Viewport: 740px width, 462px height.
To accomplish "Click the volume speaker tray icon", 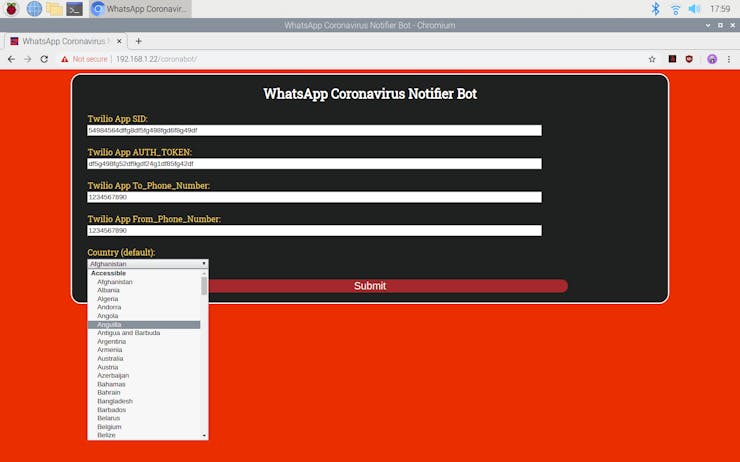I will pyautogui.click(x=694, y=8).
